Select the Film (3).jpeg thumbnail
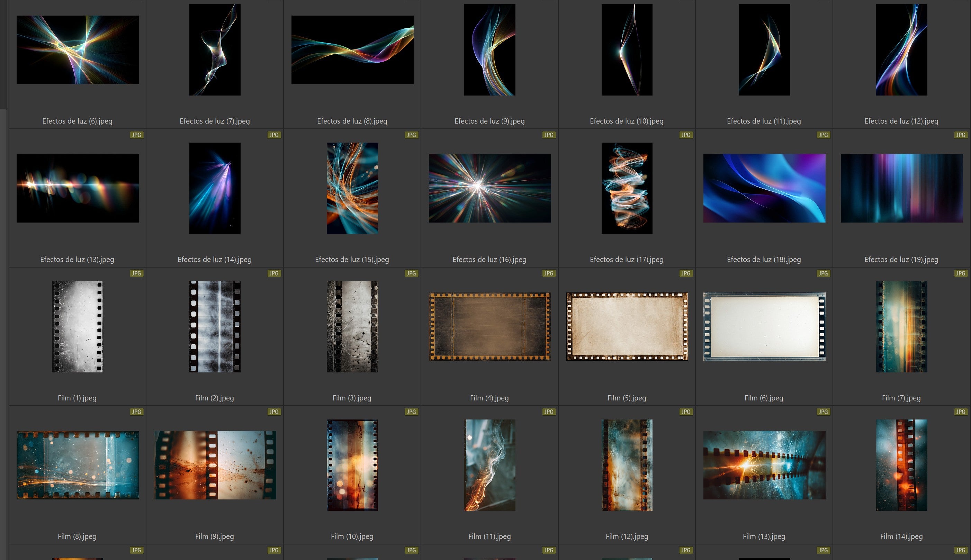 [352, 326]
